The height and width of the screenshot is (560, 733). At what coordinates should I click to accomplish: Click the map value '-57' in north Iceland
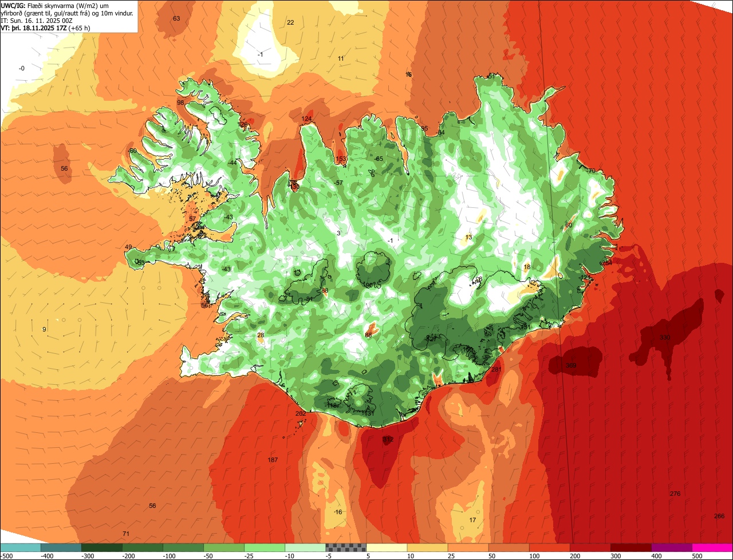point(338,183)
